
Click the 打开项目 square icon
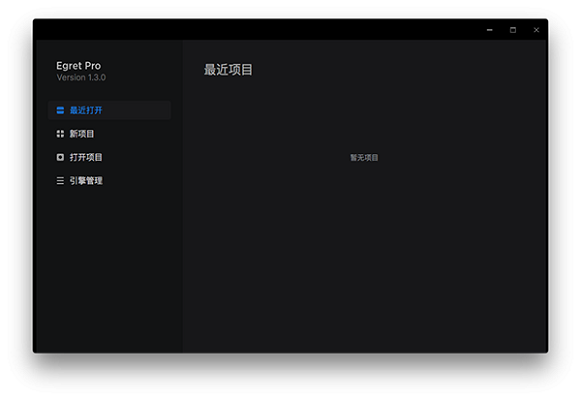point(60,157)
